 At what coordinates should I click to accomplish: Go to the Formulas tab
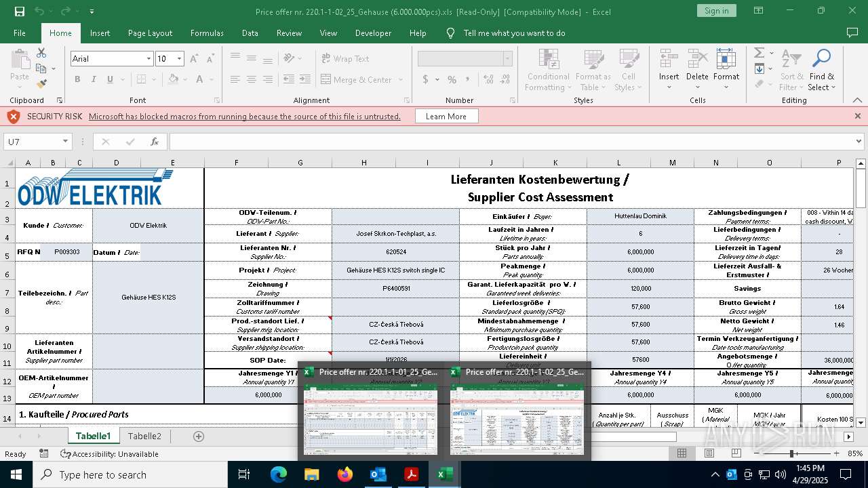(207, 33)
